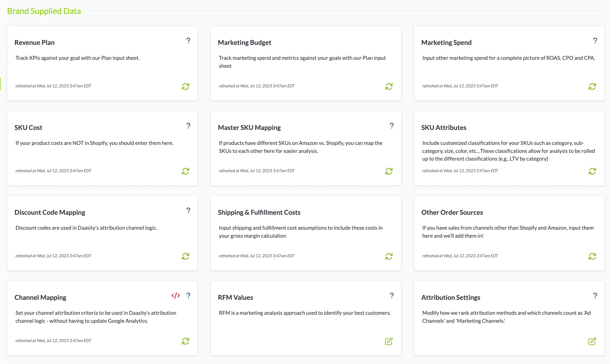Edit RFM Values settings

pos(389,341)
